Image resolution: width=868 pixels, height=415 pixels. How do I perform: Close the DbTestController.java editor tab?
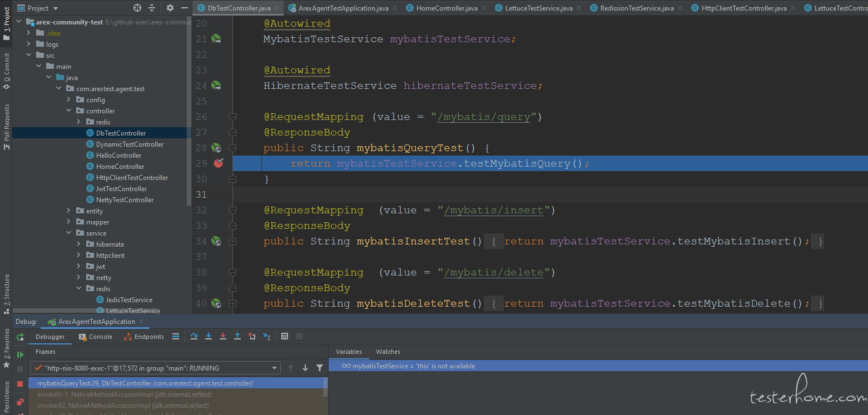277,8
